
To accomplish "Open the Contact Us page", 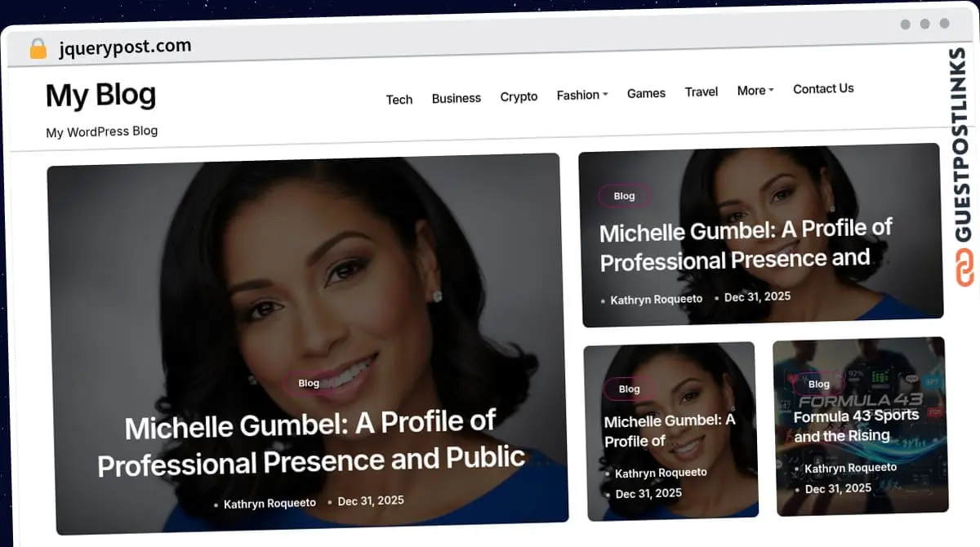I will (823, 88).
